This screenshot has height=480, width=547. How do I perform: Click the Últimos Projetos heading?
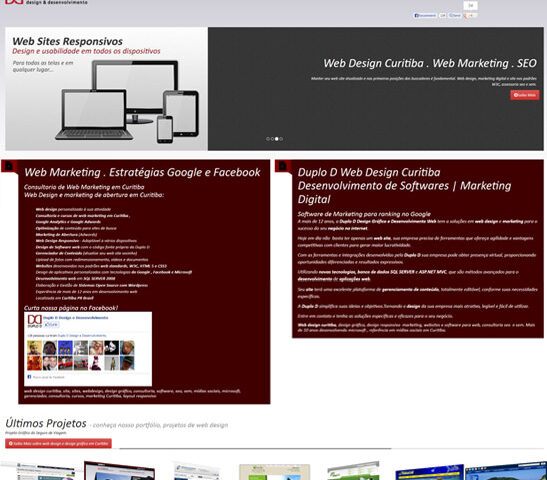(46, 423)
